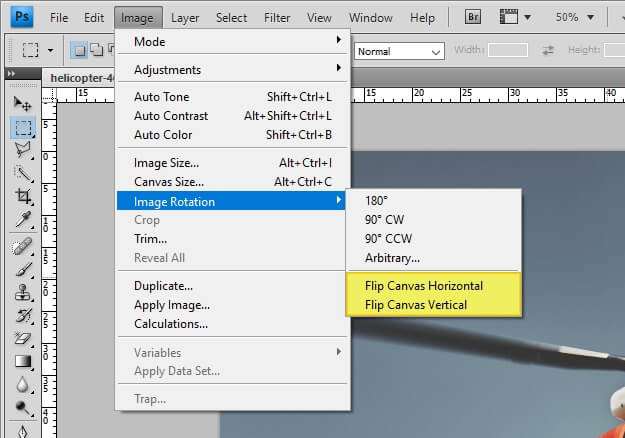The image size is (625, 438).
Task: Select the Clone Stamp tool
Action: (x=22, y=293)
